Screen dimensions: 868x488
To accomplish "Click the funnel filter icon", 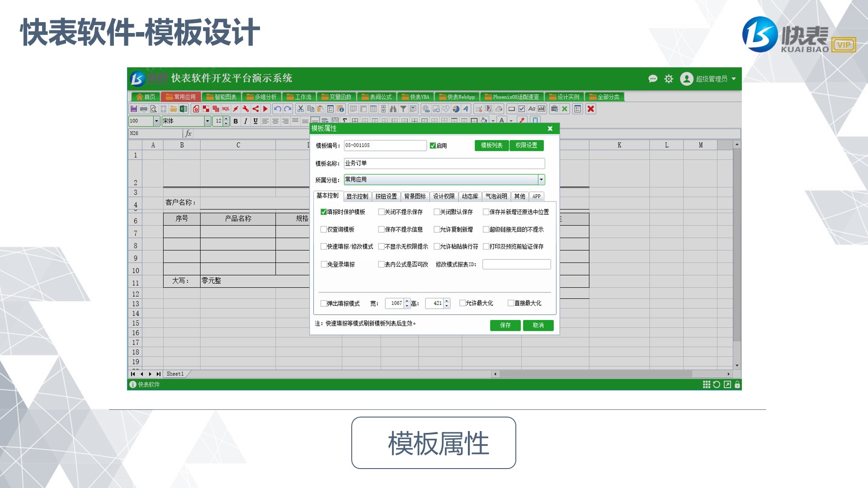I will coord(403,109).
